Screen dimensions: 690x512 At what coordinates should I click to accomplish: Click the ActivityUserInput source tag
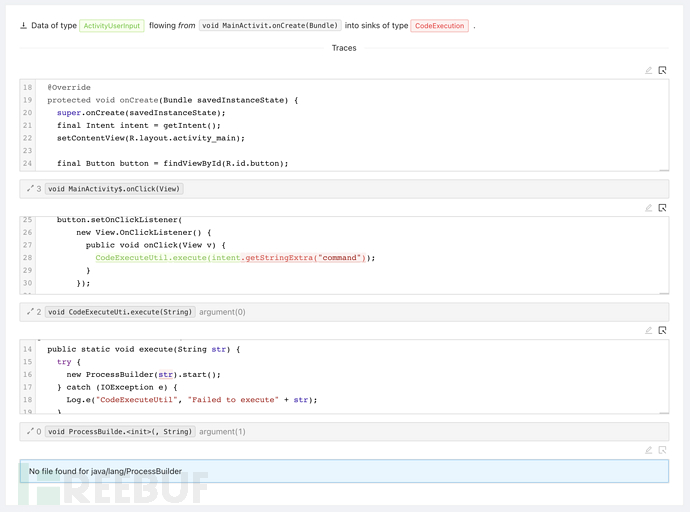point(112,25)
